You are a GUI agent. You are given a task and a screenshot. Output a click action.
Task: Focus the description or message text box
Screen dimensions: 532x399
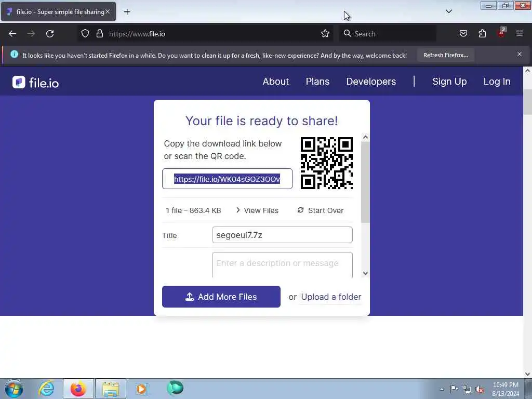(282, 265)
